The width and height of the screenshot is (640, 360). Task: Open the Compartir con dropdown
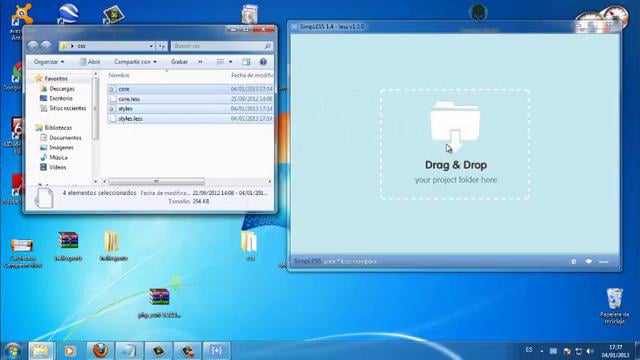135,62
